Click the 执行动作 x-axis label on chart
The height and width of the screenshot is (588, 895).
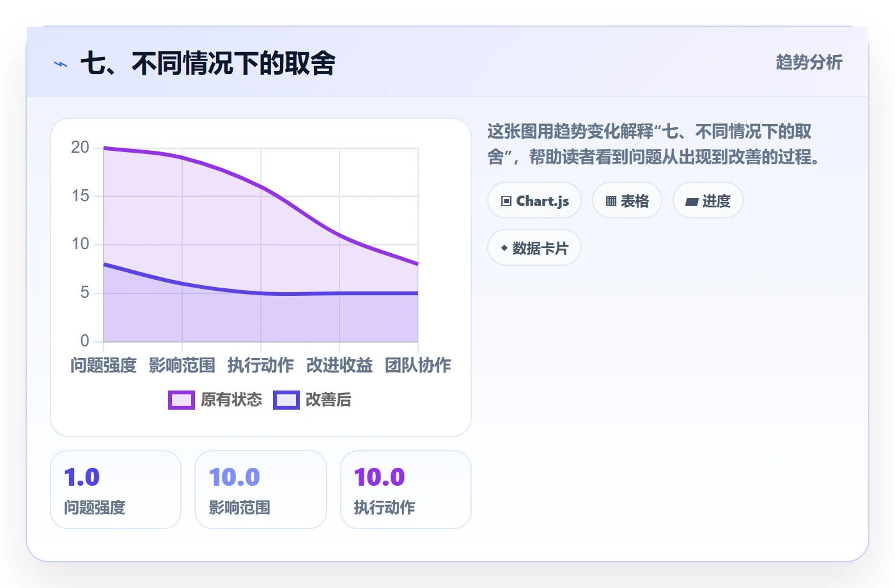point(261,365)
